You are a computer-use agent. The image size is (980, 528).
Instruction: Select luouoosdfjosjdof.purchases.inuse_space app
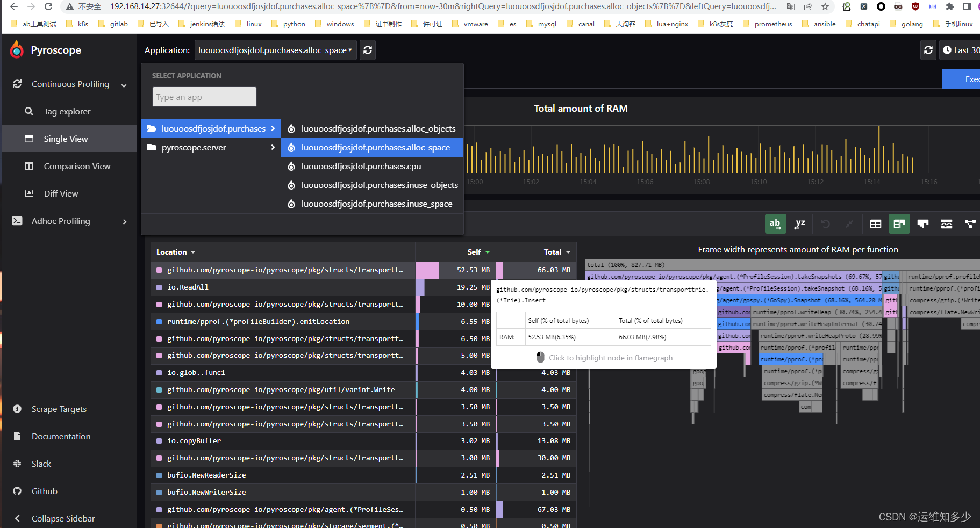coord(372,204)
